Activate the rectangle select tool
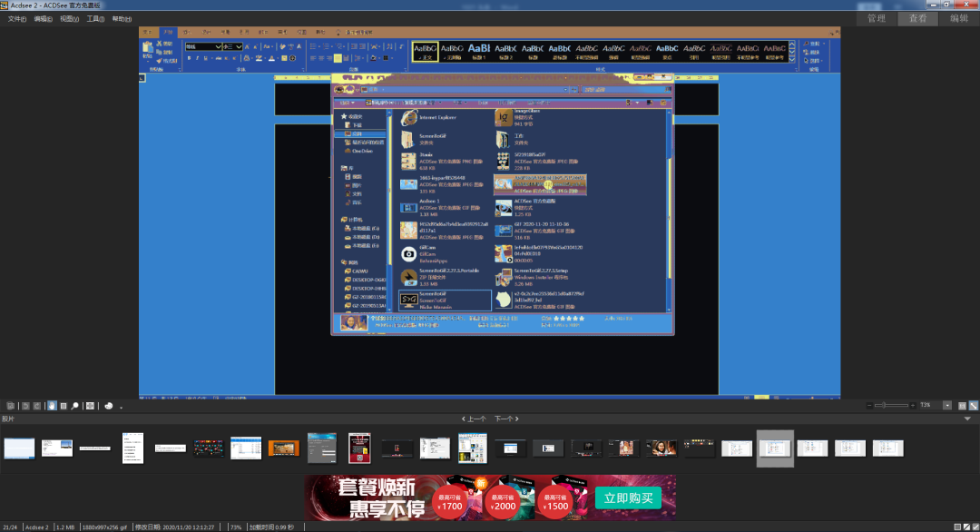Screen dimensions: 980x532 pyautogui.click(x=64, y=406)
